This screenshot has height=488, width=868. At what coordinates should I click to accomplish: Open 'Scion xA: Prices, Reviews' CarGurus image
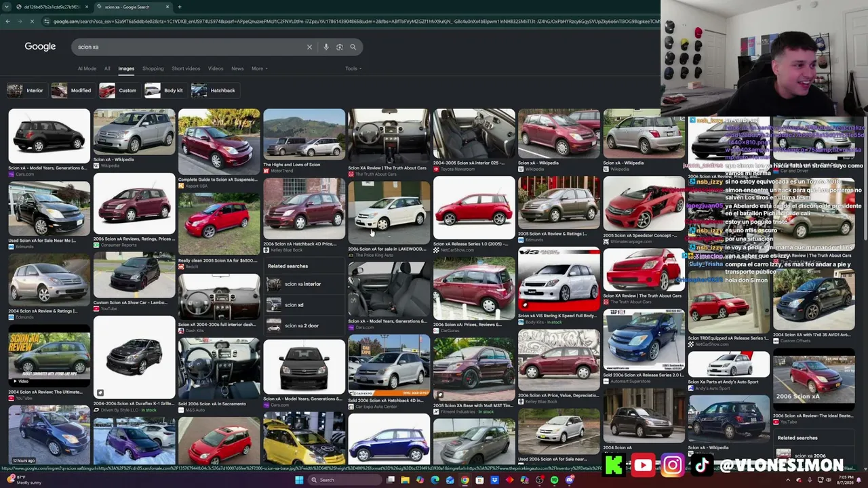pyautogui.click(x=474, y=288)
